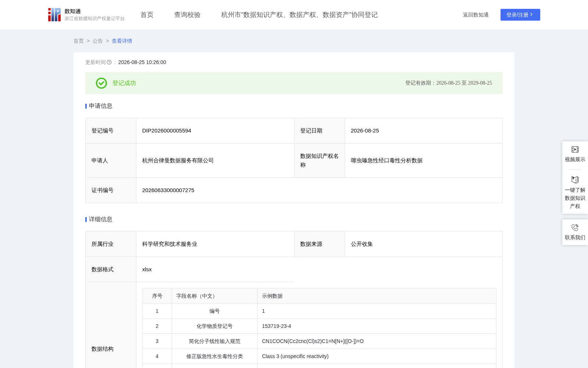Click data format value xlsx
Image resolution: width=588 pixels, height=368 pixels.
(147, 269)
